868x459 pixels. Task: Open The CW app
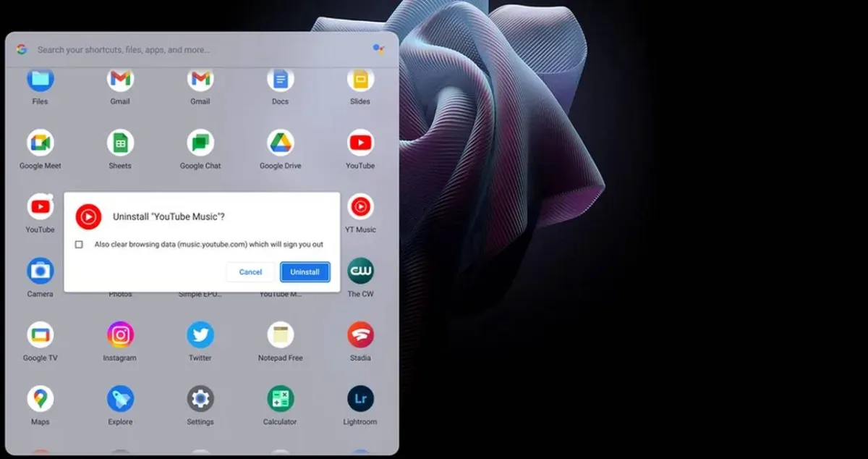click(x=360, y=271)
